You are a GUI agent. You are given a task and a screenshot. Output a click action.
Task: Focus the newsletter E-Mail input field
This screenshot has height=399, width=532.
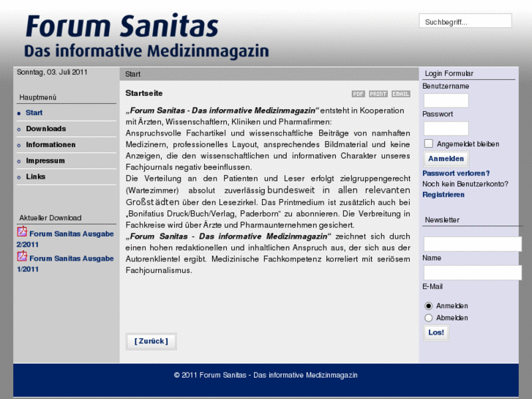pyautogui.click(x=472, y=272)
